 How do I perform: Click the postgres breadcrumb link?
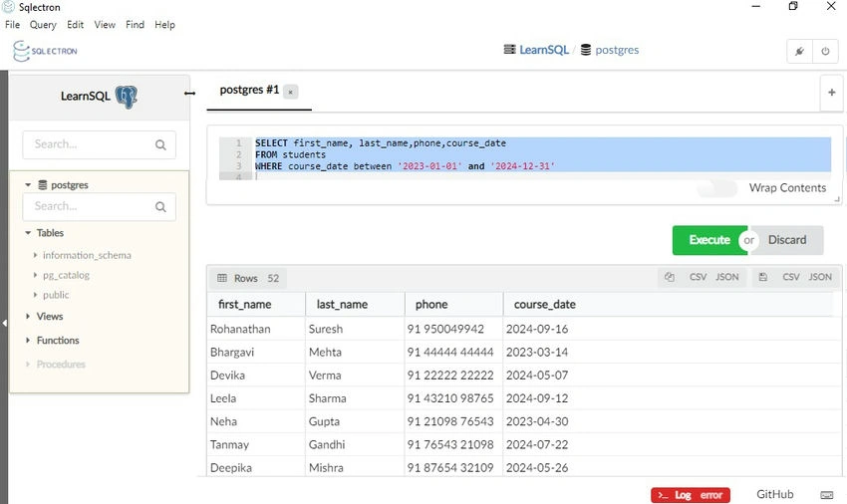(617, 50)
